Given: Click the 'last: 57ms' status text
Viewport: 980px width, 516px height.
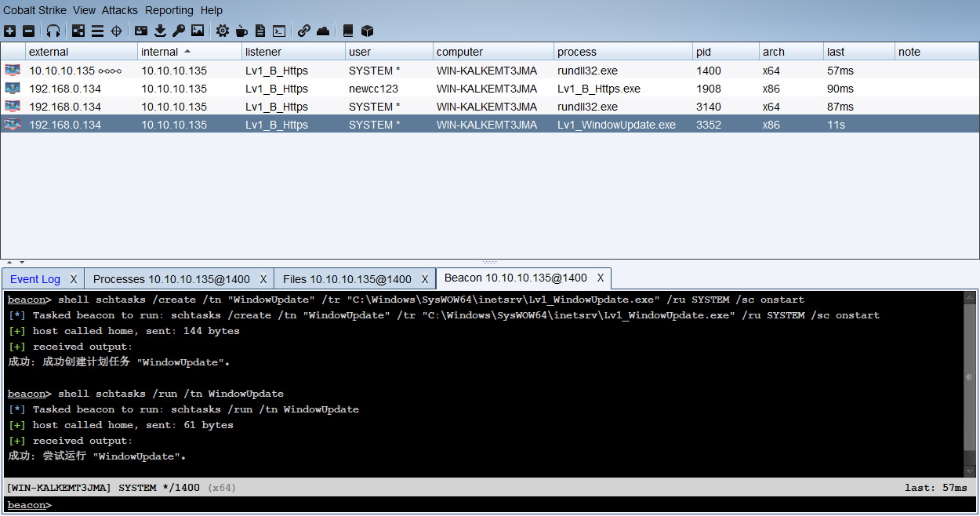Looking at the screenshot, I should tap(936, 488).
